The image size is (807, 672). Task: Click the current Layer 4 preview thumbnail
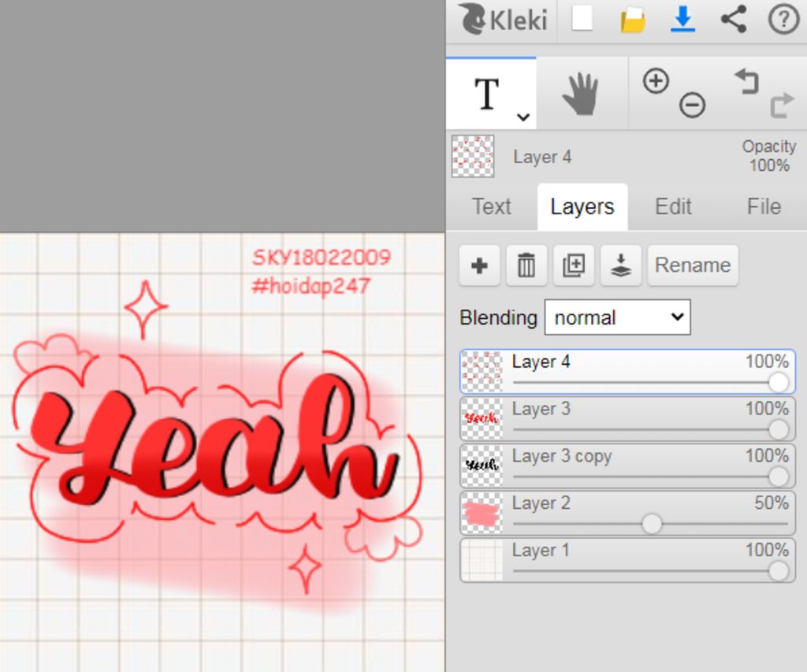point(473,157)
